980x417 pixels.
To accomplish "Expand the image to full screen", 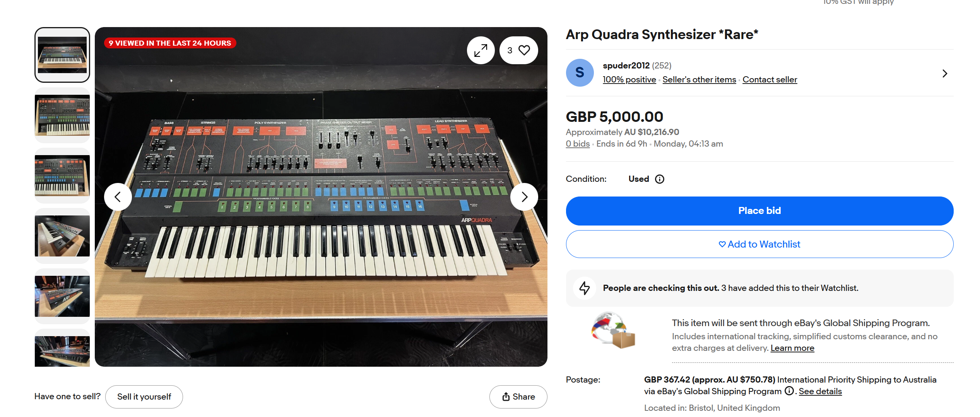I will (x=481, y=50).
